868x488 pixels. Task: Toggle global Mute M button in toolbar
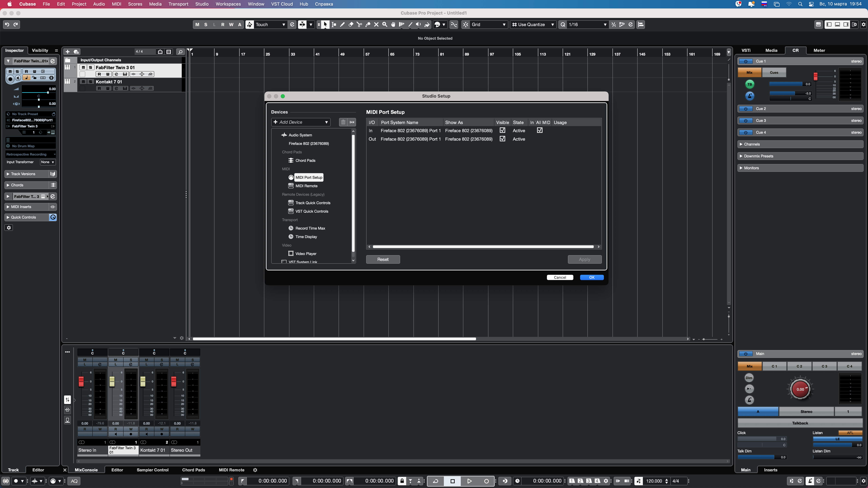click(198, 25)
